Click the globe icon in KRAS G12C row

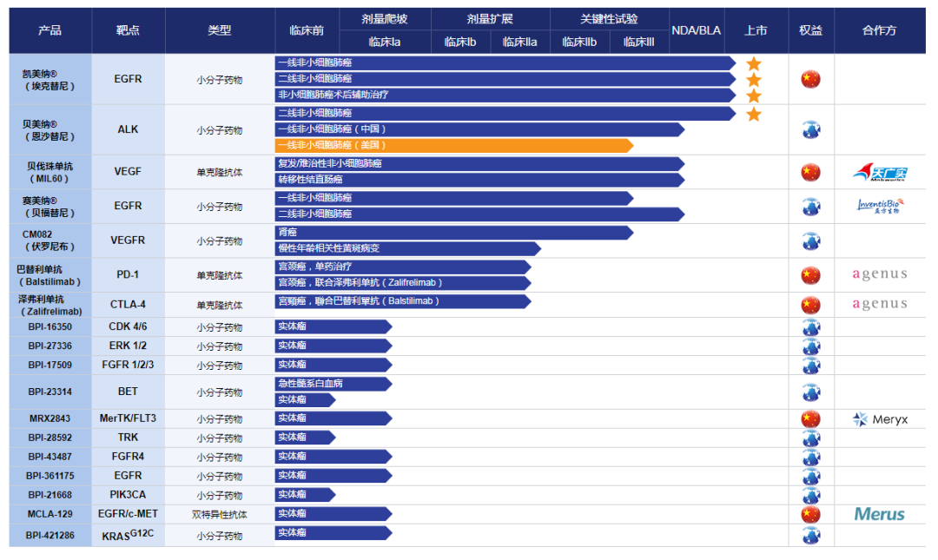pyautogui.click(x=810, y=535)
